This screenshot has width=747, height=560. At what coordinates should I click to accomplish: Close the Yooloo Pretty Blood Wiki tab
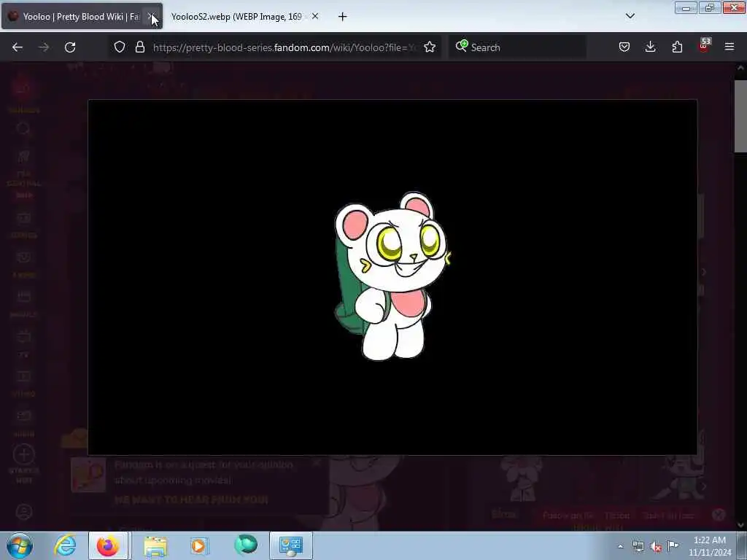(150, 17)
